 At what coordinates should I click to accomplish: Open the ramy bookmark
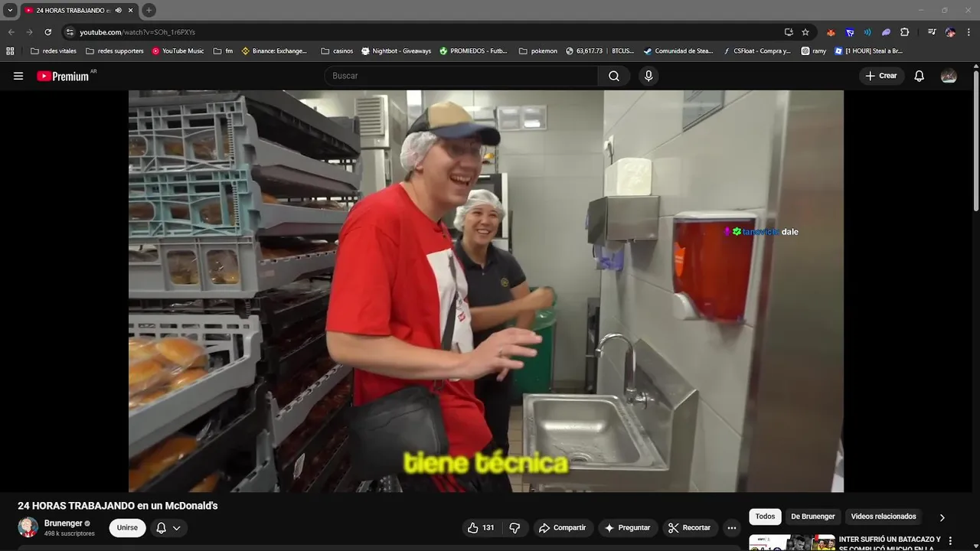(x=814, y=51)
